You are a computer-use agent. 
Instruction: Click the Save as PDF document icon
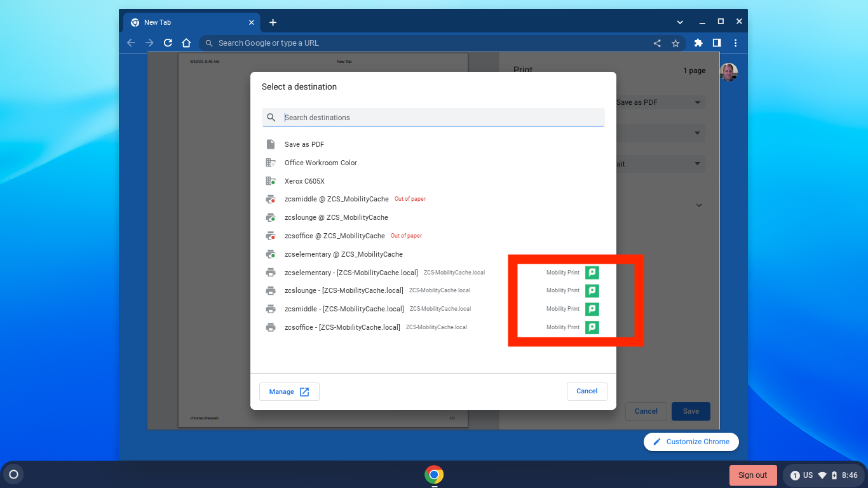(271, 144)
